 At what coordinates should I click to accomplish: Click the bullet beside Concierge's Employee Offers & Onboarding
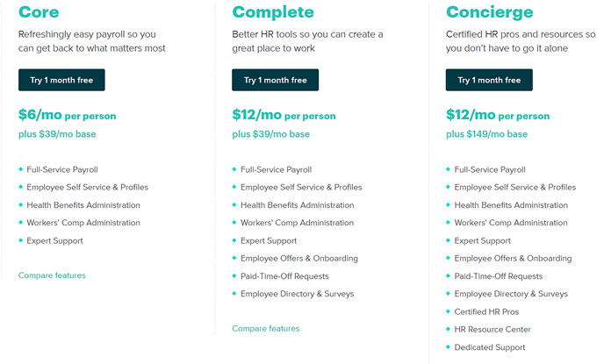tap(448, 258)
